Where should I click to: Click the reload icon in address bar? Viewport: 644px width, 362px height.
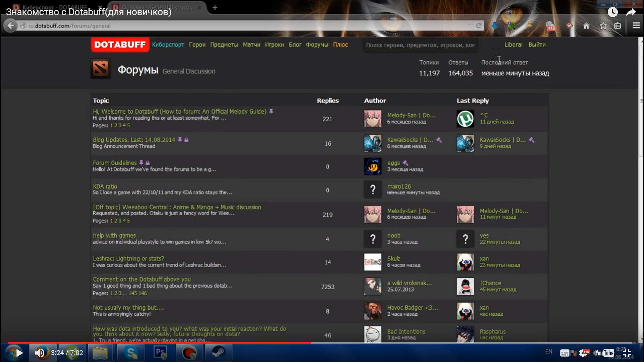(x=479, y=25)
